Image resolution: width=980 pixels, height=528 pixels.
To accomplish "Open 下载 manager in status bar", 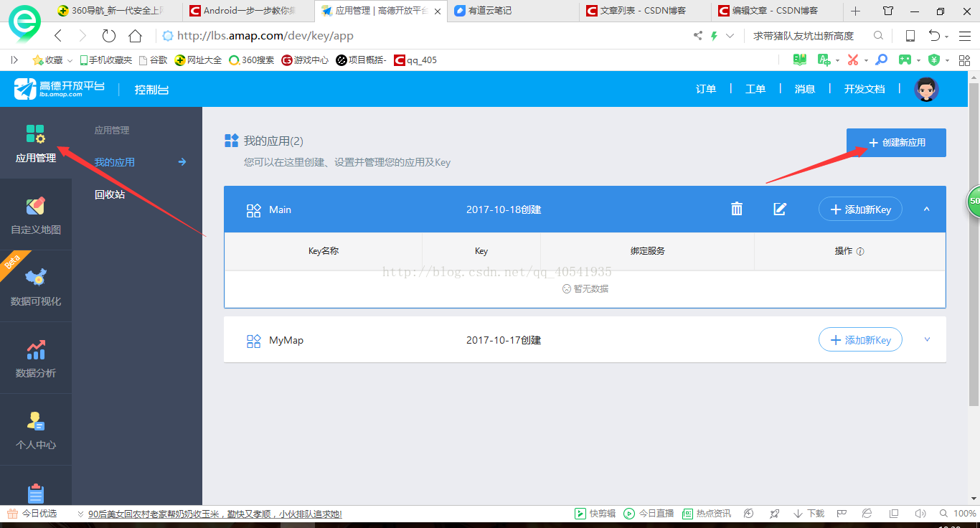I will [x=809, y=514].
